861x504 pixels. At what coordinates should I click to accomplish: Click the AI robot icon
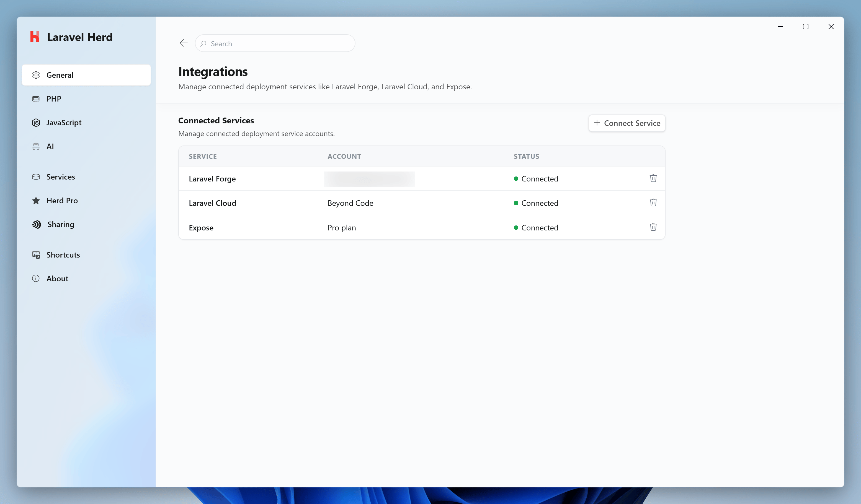pyautogui.click(x=36, y=146)
